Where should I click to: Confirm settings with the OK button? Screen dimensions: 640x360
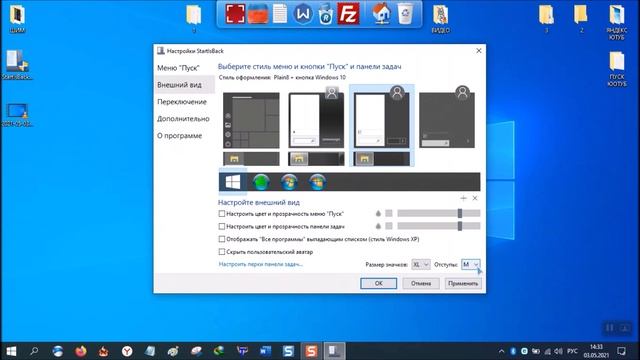click(x=378, y=283)
